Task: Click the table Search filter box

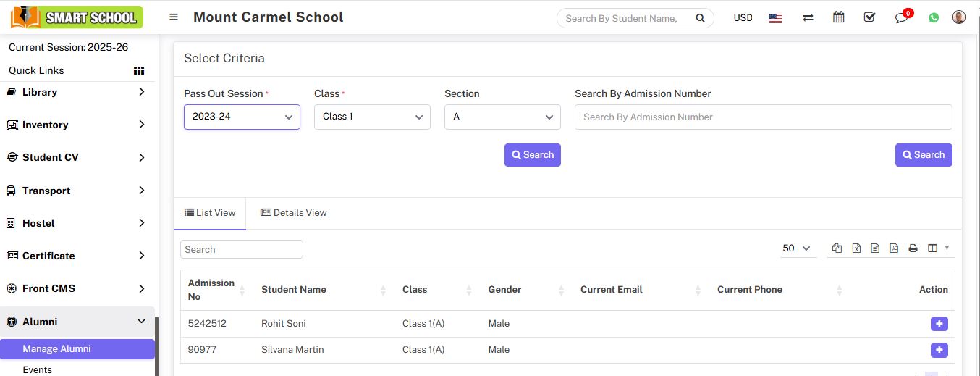Action: (x=242, y=249)
